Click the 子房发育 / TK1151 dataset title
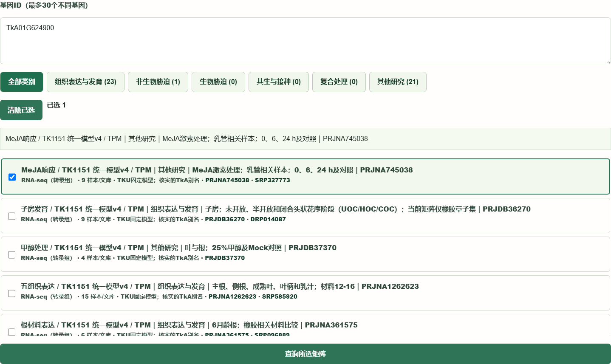 (x=276, y=209)
